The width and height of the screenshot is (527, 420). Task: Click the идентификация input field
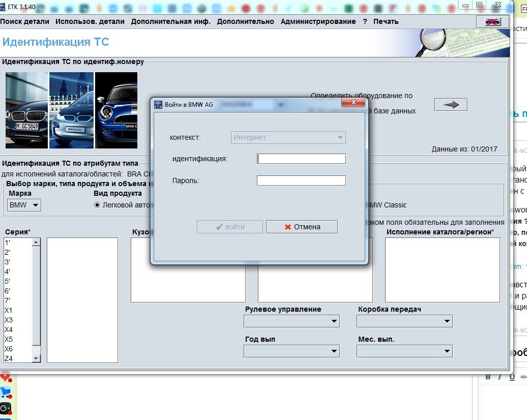[302, 159]
